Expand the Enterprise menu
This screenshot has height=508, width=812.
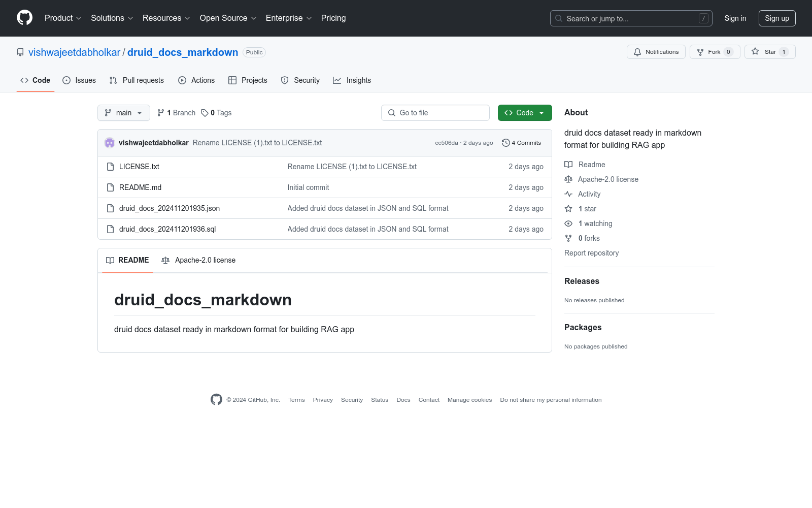point(289,18)
